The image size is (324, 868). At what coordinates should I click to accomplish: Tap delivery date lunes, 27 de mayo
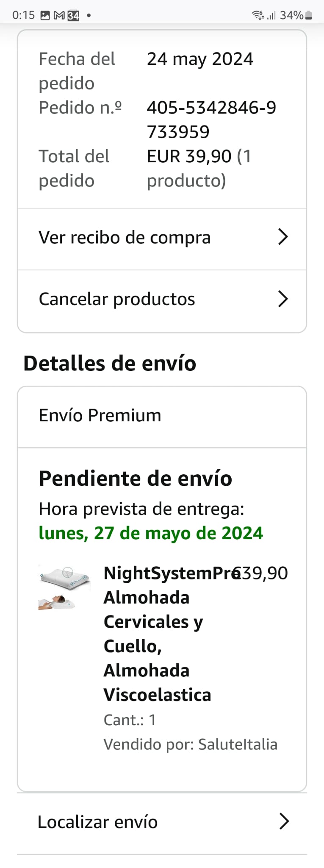click(151, 533)
